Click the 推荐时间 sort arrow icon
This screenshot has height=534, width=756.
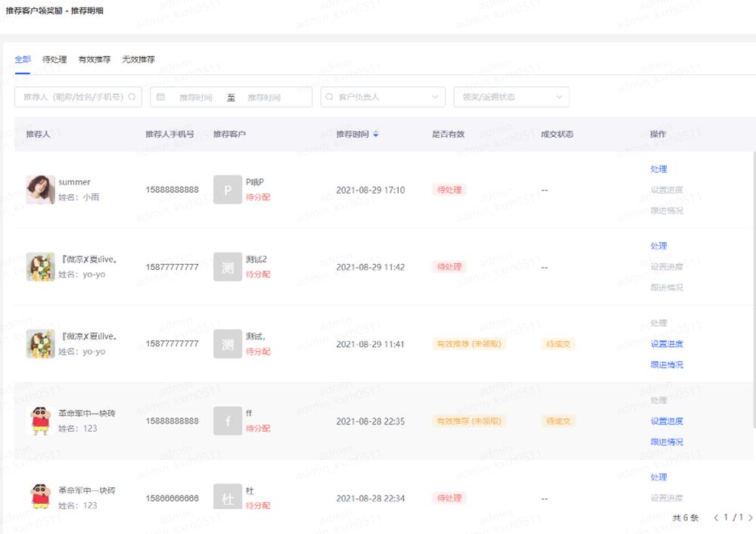tap(376, 134)
